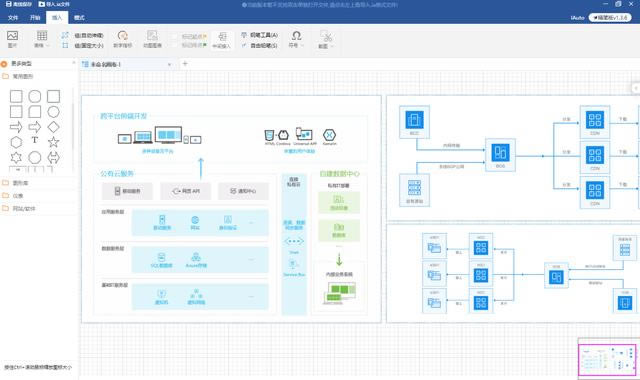640x380 pixels.
Task: Expand the 表格 table dropdown arrow
Action: (48, 46)
